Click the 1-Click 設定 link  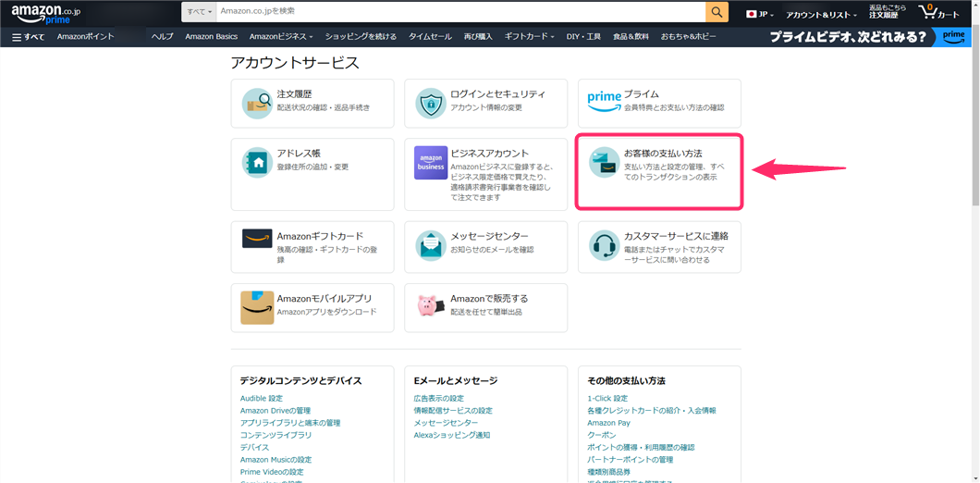(x=607, y=399)
